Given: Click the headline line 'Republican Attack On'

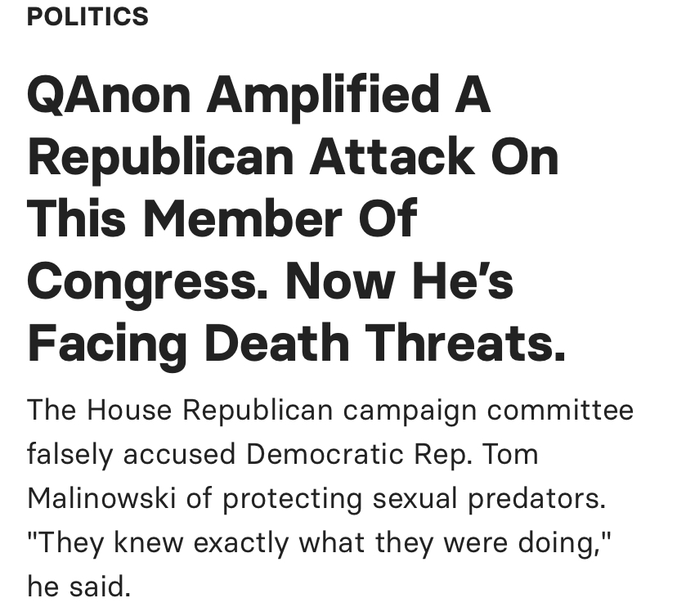Looking at the screenshot, I should (292, 158).
